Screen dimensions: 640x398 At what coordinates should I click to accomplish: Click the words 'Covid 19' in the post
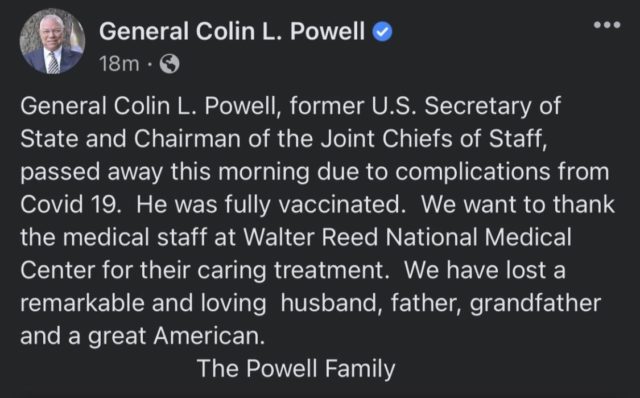(x=71, y=205)
